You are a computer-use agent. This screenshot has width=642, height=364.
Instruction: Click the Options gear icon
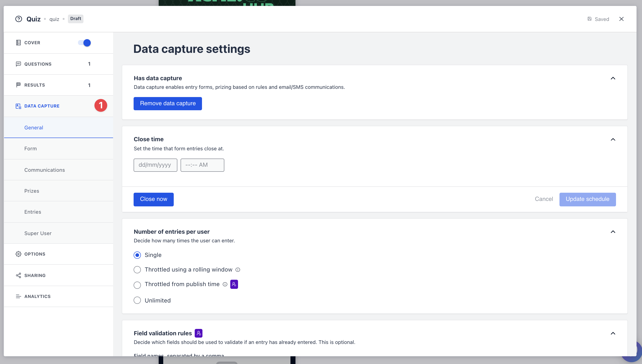(x=18, y=254)
